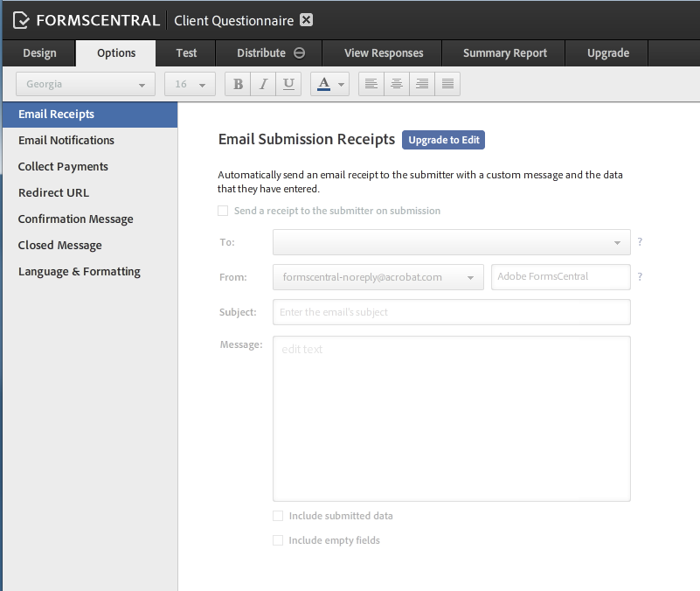This screenshot has width=700, height=591.
Task: Open the Upgrade tab
Action: (x=608, y=53)
